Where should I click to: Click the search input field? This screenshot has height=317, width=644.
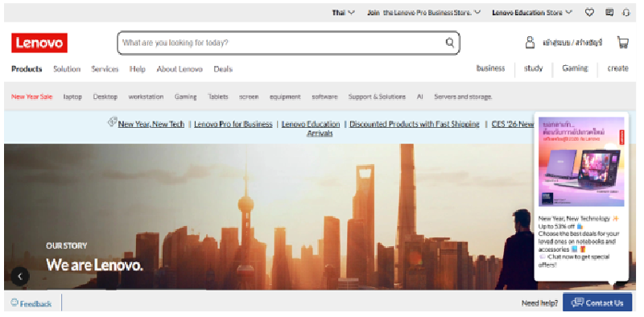[288, 43]
